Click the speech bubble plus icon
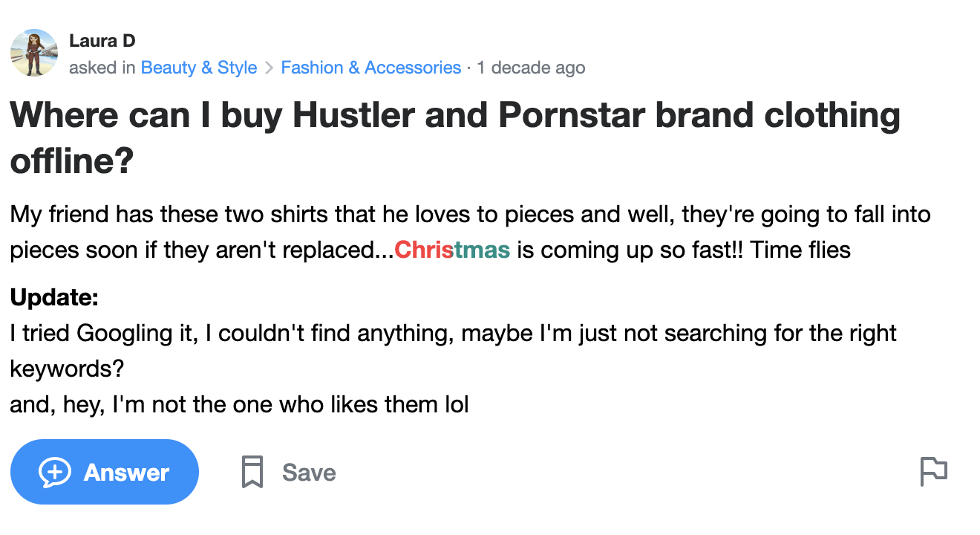Screen dimensions: 980x535 (55, 473)
